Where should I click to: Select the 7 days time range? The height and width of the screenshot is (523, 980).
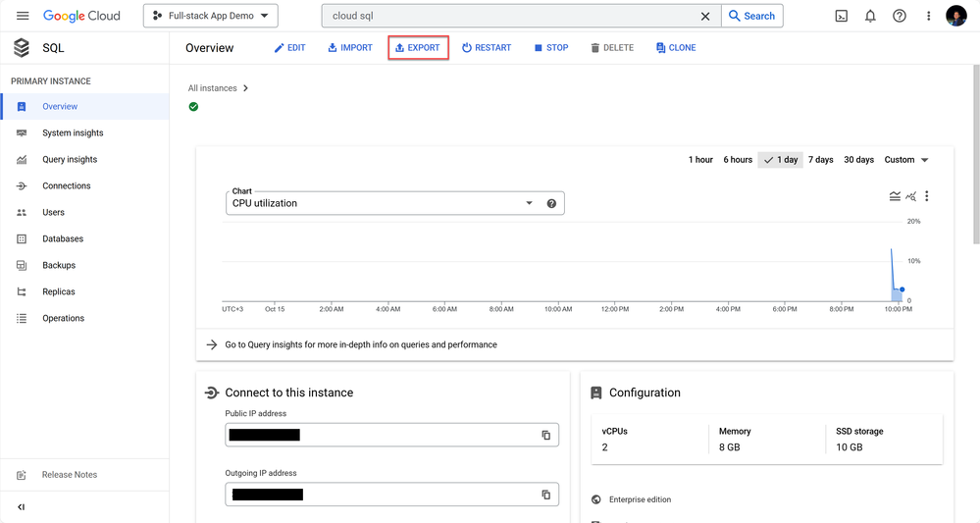pos(821,159)
